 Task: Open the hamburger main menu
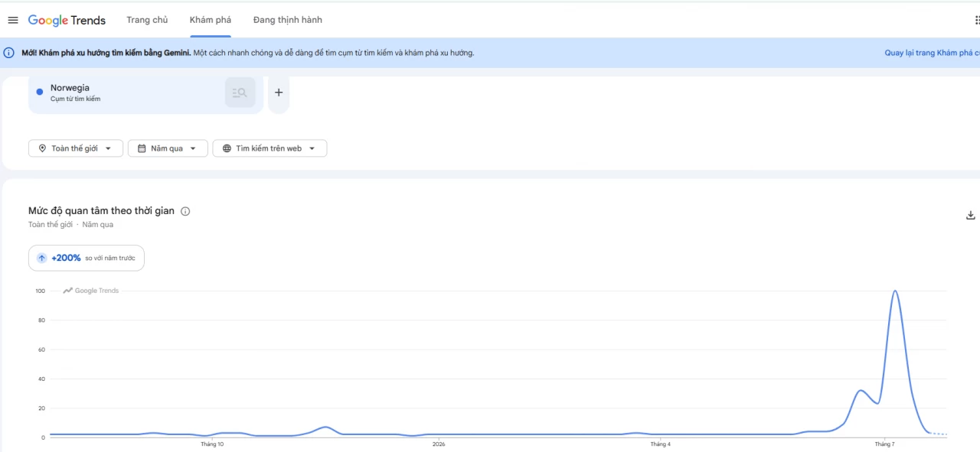click(x=13, y=20)
